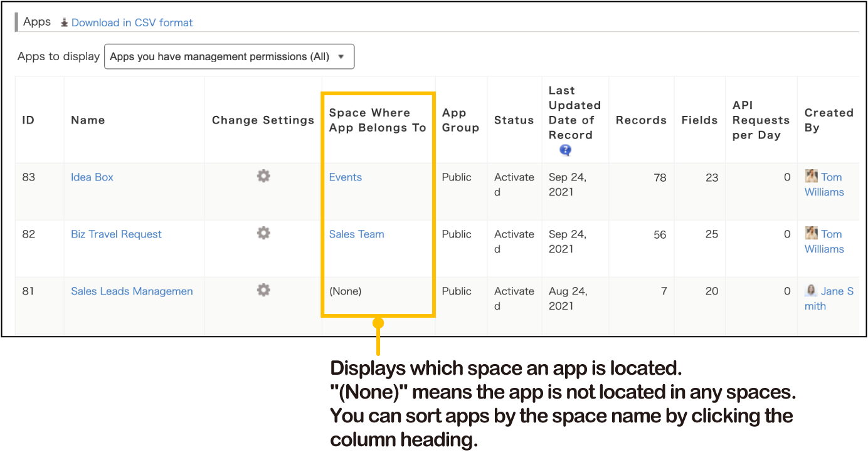This screenshot has width=868, height=475.
Task: Open Sales Leads Management app link
Action: [x=132, y=291]
